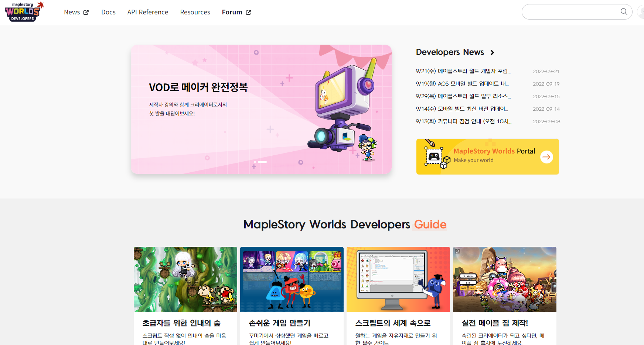Open the News menu link
The height and width of the screenshot is (345, 644).
pos(76,12)
